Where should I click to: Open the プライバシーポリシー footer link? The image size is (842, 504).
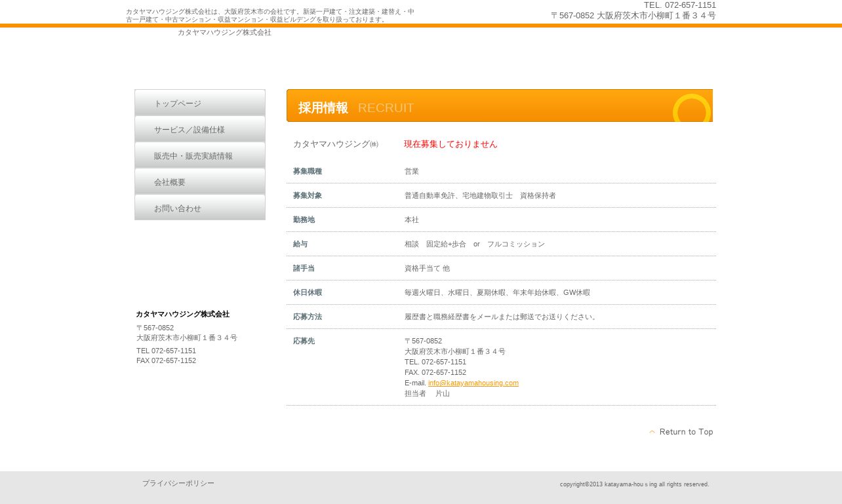(x=178, y=484)
